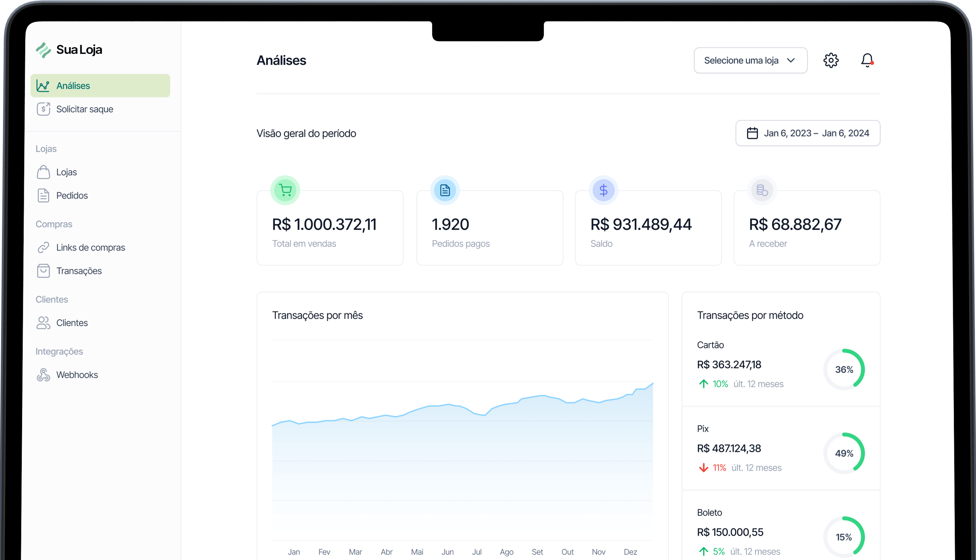This screenshot has height=560, width=976.
Task: Click the Integrações section header
Action: (59, 352)
